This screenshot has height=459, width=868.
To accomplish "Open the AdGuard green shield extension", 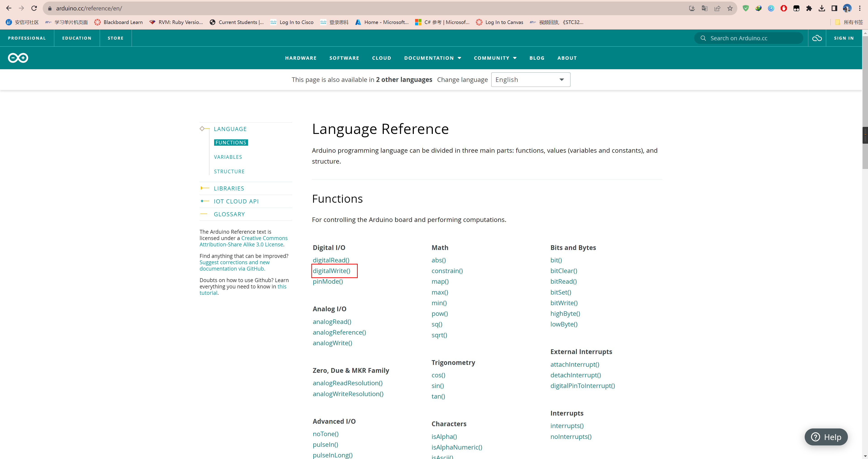I will tap(746, 8).
